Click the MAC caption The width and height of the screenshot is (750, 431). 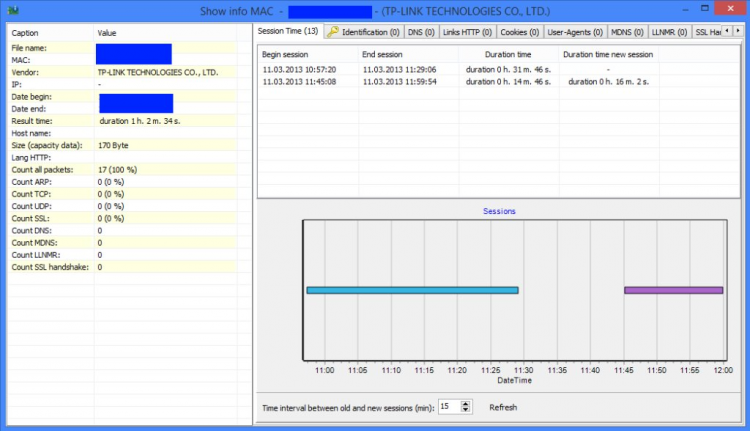[21, 60]
